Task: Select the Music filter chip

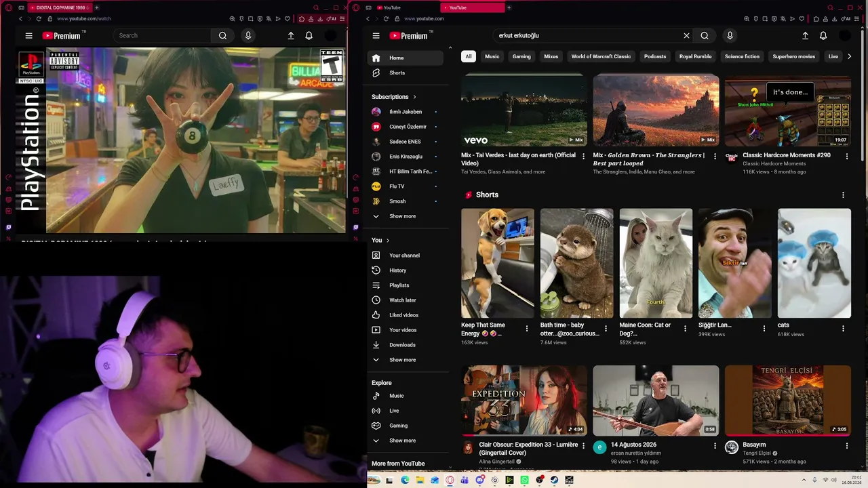Action: 492,56
